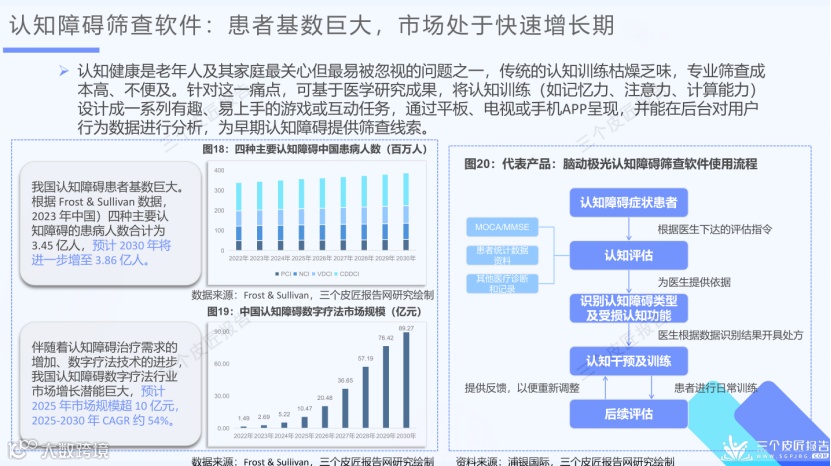Viewport: 831px width, 466px height.
Task: Click the MOCA/MMSE input box
Action: tap(502, 227)
